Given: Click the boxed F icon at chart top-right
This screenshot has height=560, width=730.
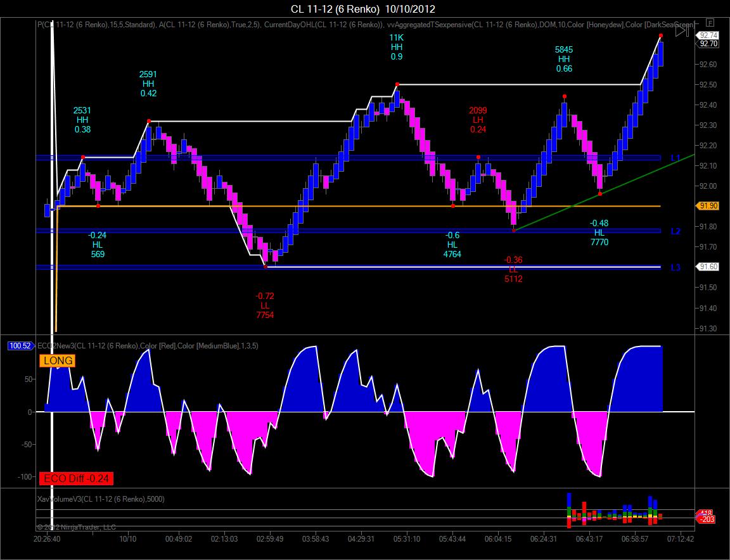Looking at the screenshot, I should (710, 22).
